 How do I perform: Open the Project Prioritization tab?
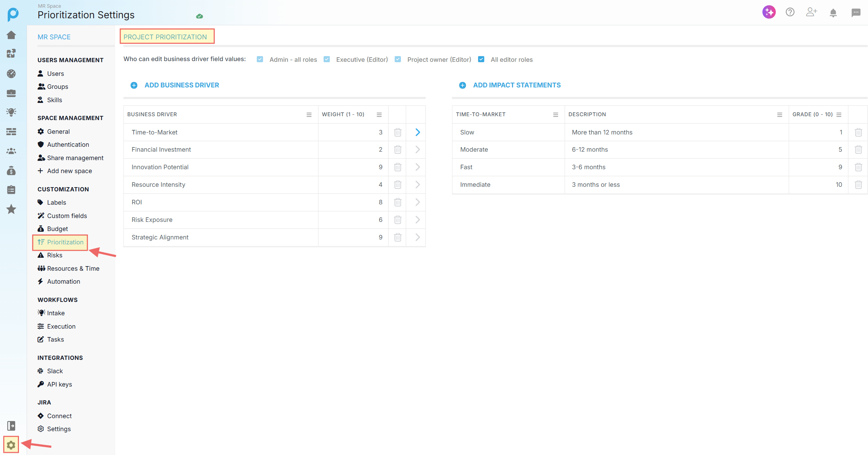pyautogui.click(x=165, y=37)
